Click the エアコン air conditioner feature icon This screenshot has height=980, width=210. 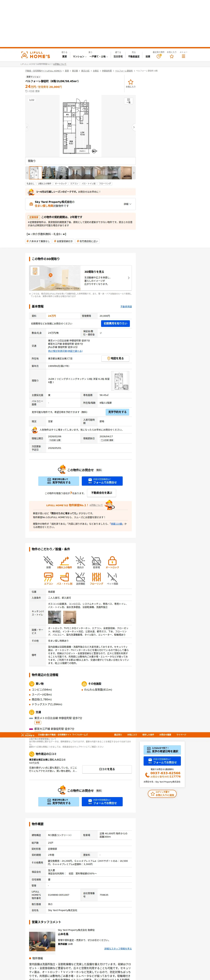point(48,579)
